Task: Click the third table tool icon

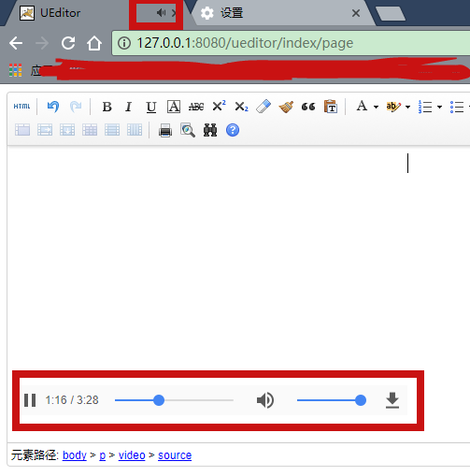Action: pyautogui.click(x=67, y=130)
